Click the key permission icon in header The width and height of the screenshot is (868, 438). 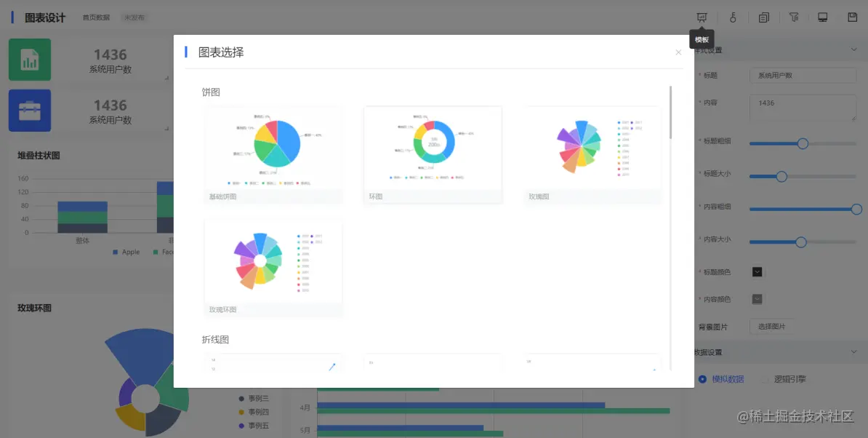pos(733,17)
